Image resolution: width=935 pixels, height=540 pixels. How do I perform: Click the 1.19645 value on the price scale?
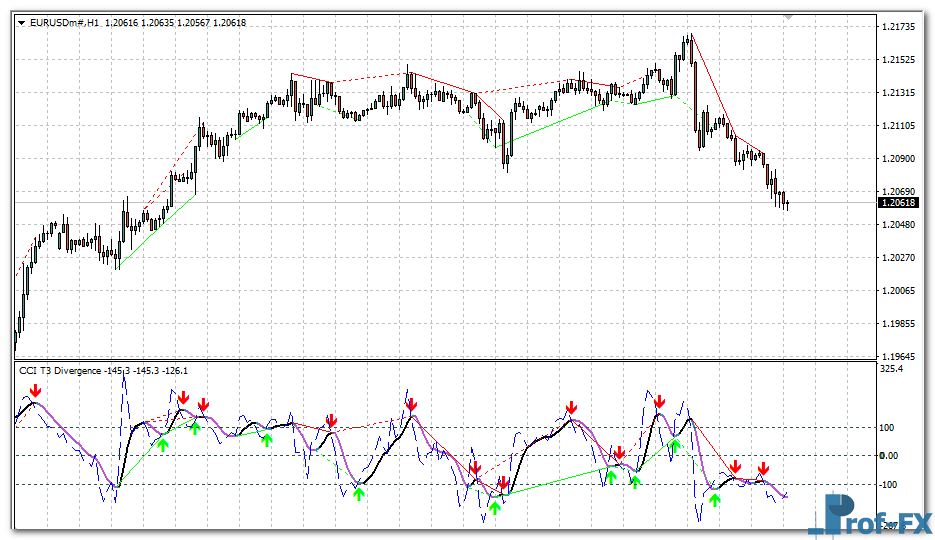click(899, 357)
